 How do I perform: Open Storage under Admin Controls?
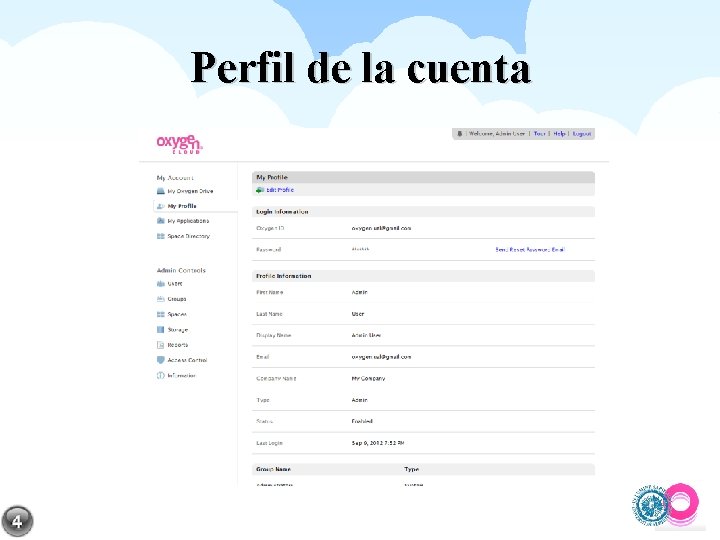click(x=178, y=330)
